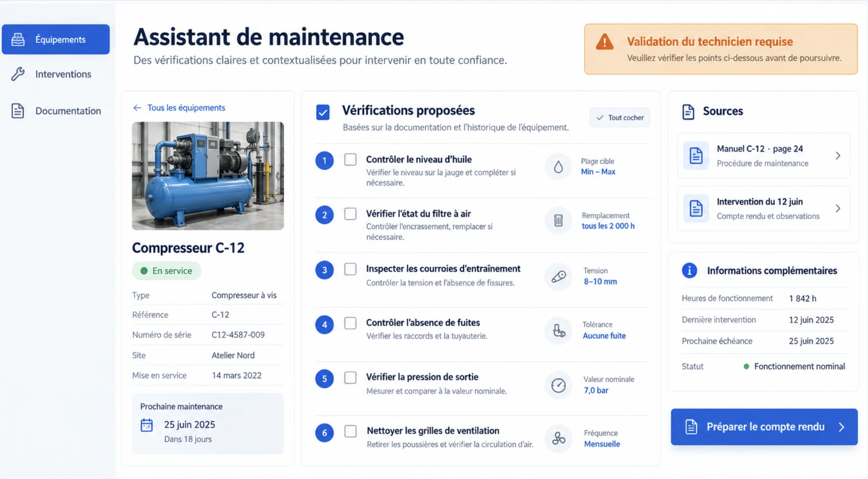Click the back arrow icon next to Tous les équipements
This screenshot has width=868, height=479.
click(137, 108)
